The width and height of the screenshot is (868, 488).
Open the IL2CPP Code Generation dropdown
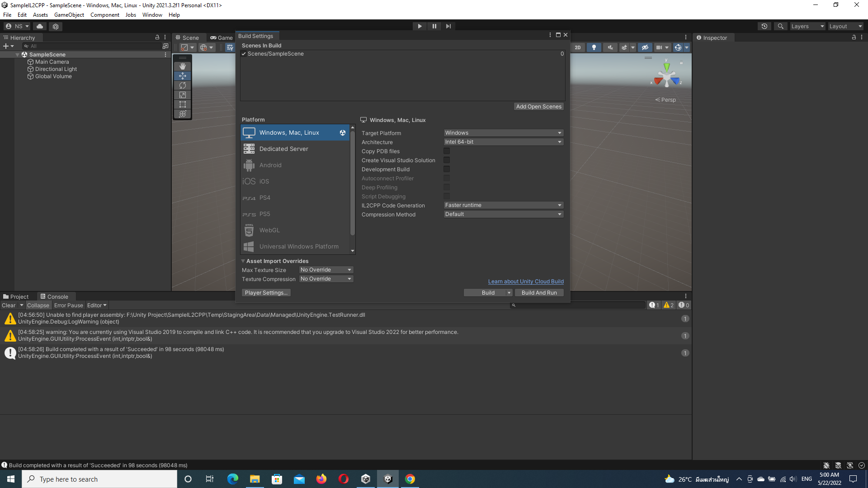coord(503,205)
